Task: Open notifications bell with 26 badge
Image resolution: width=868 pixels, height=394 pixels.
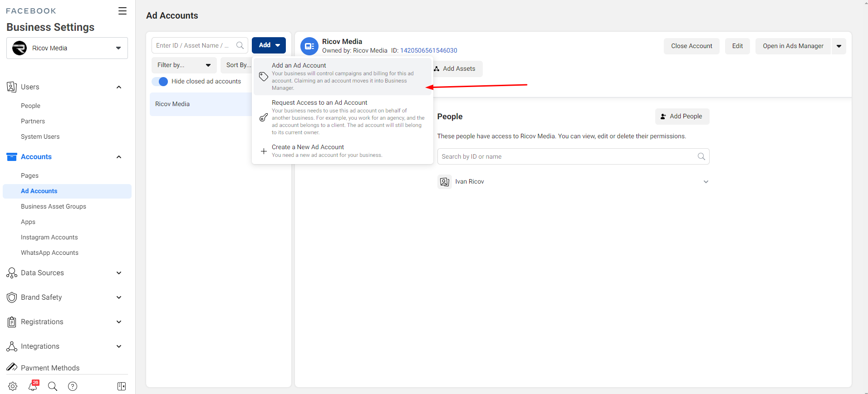Action: coord(33,386)
